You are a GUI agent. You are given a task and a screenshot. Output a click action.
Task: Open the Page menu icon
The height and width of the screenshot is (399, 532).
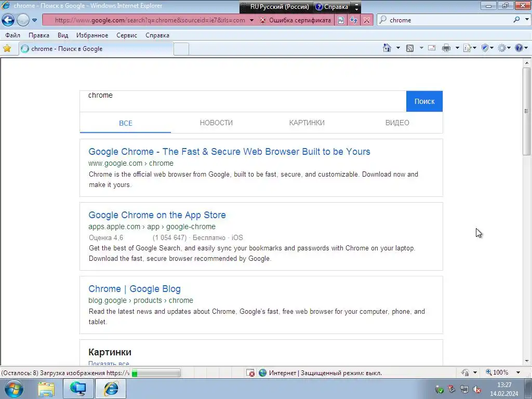tap(470, 48)
